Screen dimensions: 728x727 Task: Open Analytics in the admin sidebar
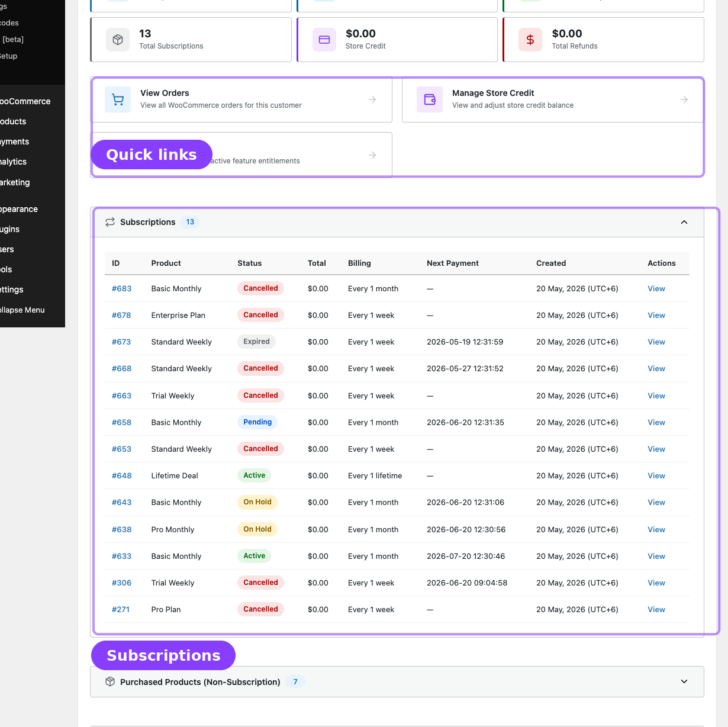[x=13, y=162]
